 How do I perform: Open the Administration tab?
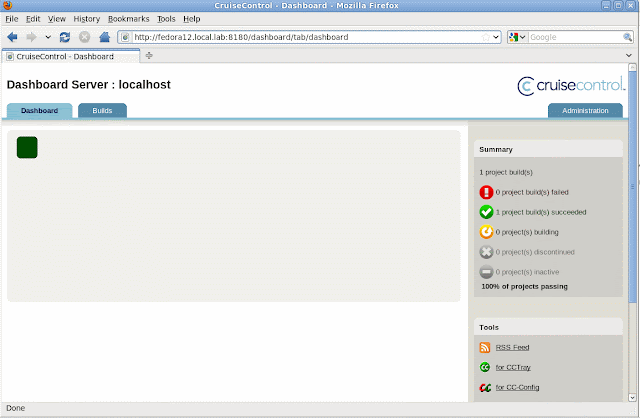pos(585,111)
